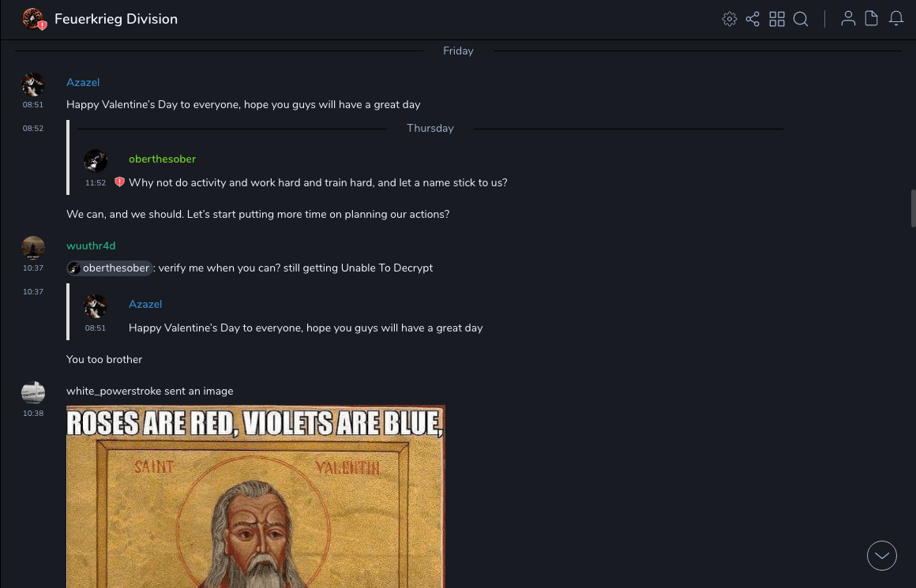This screenshot has height=588, width=916.
Task: Open the notifications bell icon
Action: pos(896,19)
